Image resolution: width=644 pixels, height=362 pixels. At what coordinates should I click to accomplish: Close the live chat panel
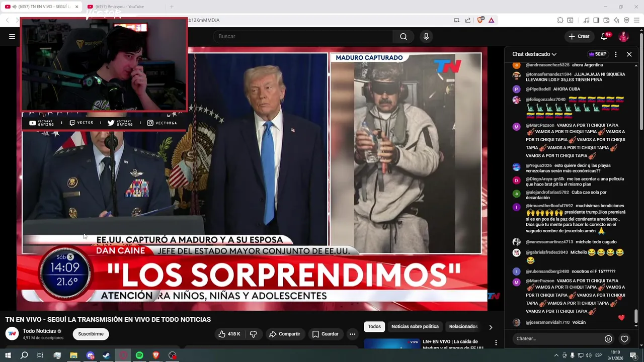click(x=629, y=54)
